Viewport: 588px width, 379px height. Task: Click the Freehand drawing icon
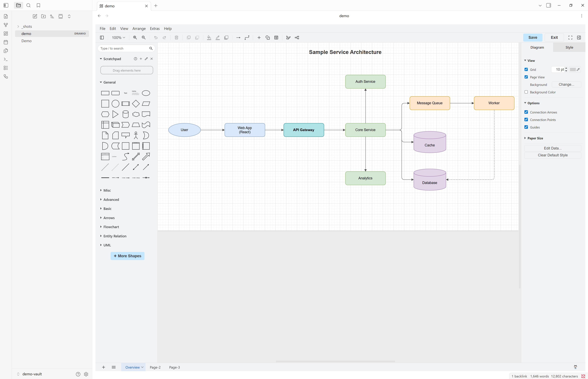coord(288,38)
